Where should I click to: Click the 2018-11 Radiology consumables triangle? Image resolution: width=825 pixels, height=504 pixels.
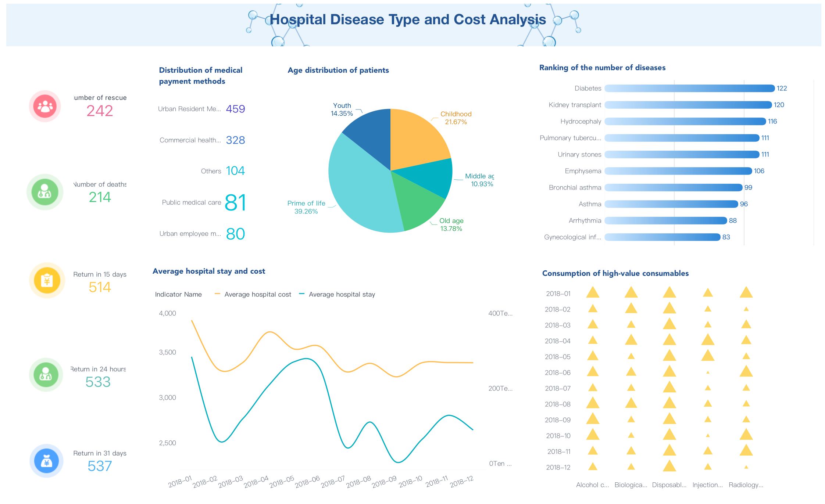point(746,450)
